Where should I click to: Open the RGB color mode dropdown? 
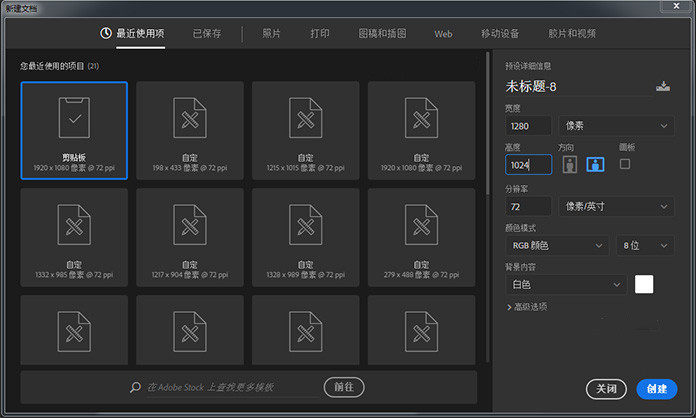click(x=558, y=245)
